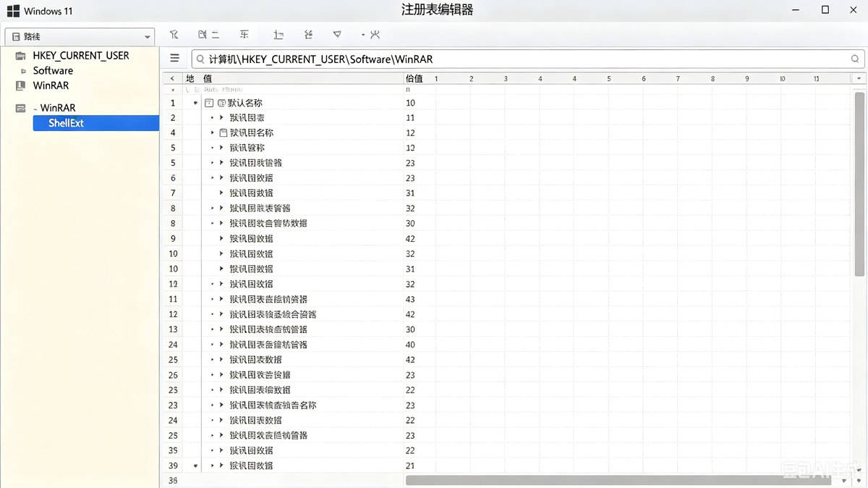Image resolution: width=868 pixels, height=488 pixels.
Task: Click the downward triangle icon in toolbar
Action: [337, 35]
